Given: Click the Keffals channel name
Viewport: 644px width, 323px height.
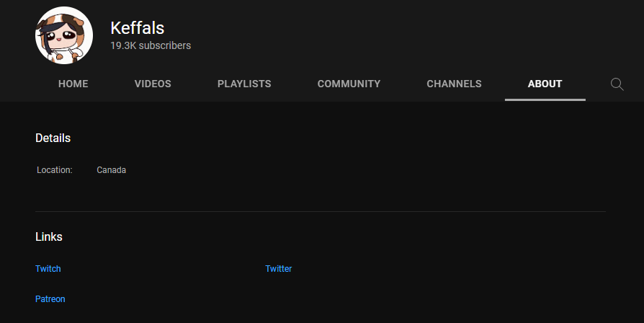Looking at the screenshot, I should click(137, 28).
